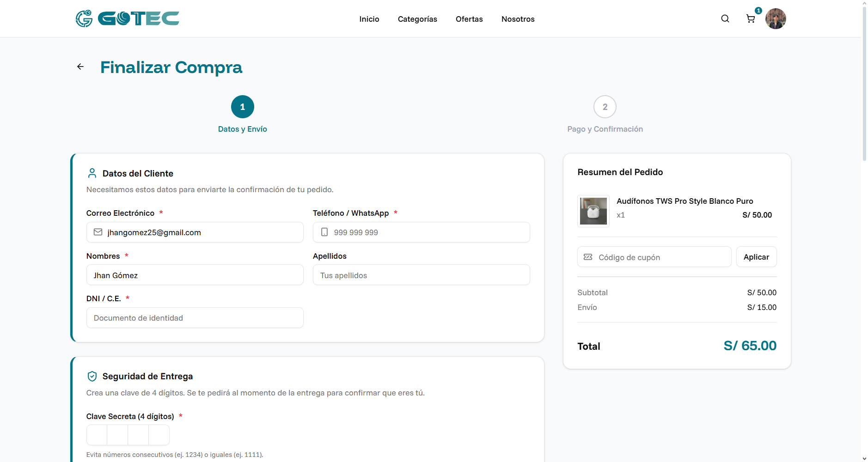868x462 pixels.
Task: Open the search magnifier icon
Action: [725, 18]
